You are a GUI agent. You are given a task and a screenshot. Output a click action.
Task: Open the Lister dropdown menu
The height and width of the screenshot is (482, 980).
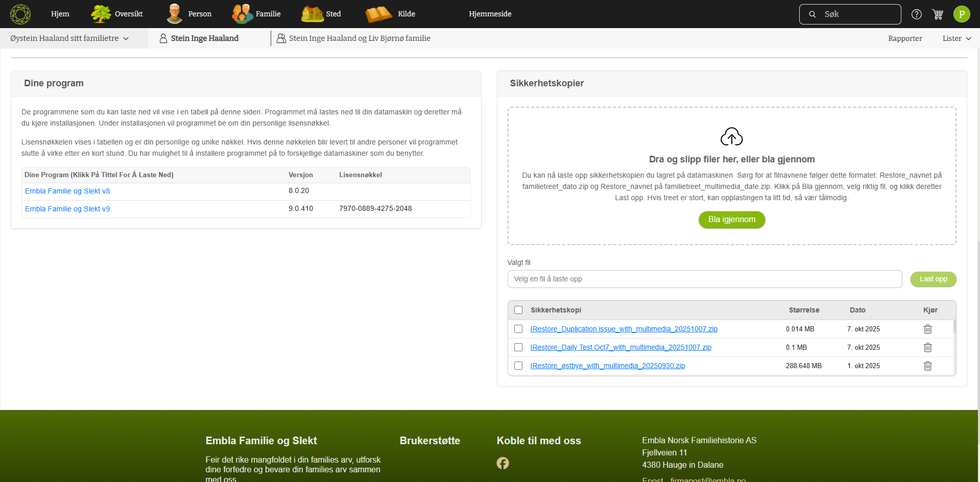click(956, 38)
